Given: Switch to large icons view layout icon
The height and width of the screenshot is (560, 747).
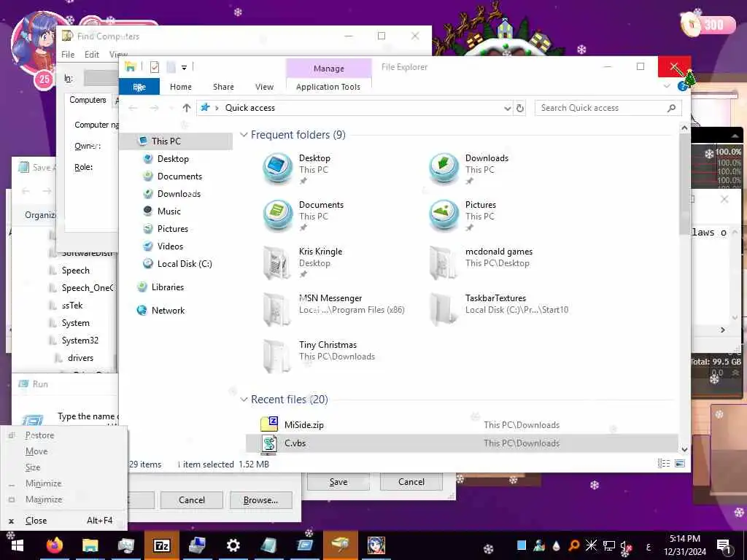Looking at the screenshot, I should click(680, 463).
